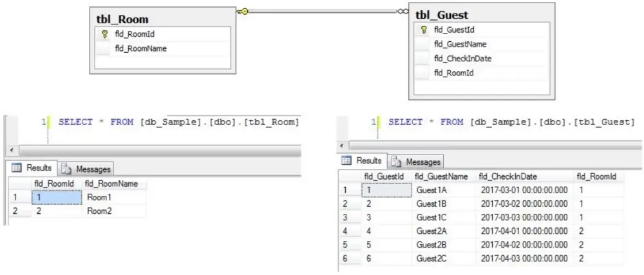
Task: Select the Guest2C cell
Action: [x=444, y=259]
